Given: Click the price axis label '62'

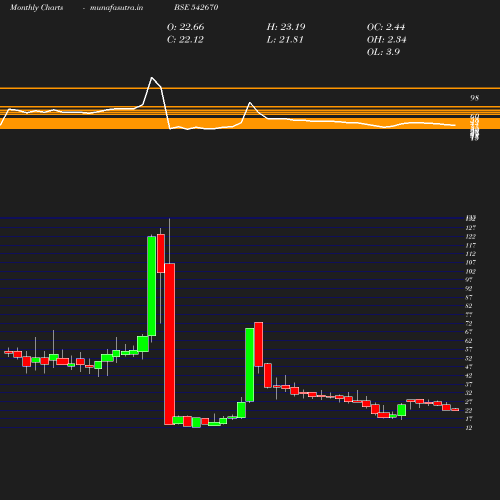Looking at the screenshot, I should point(469,341).
